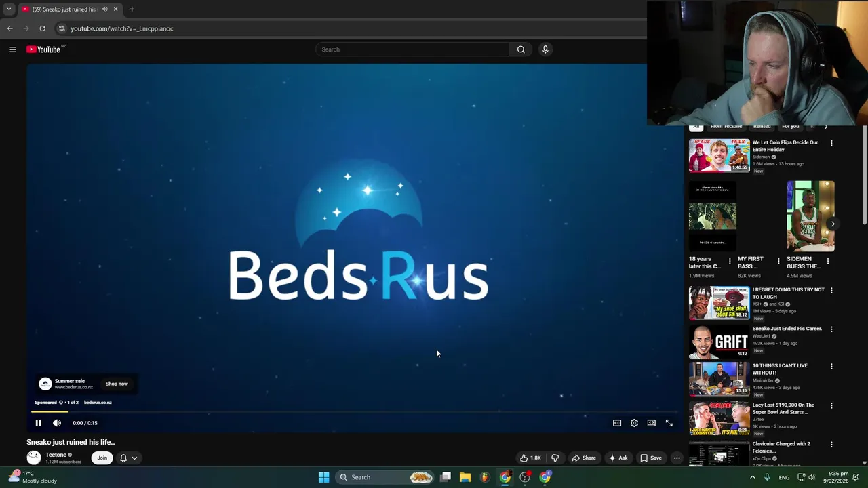Open player settings gear

tap(634, 423)
